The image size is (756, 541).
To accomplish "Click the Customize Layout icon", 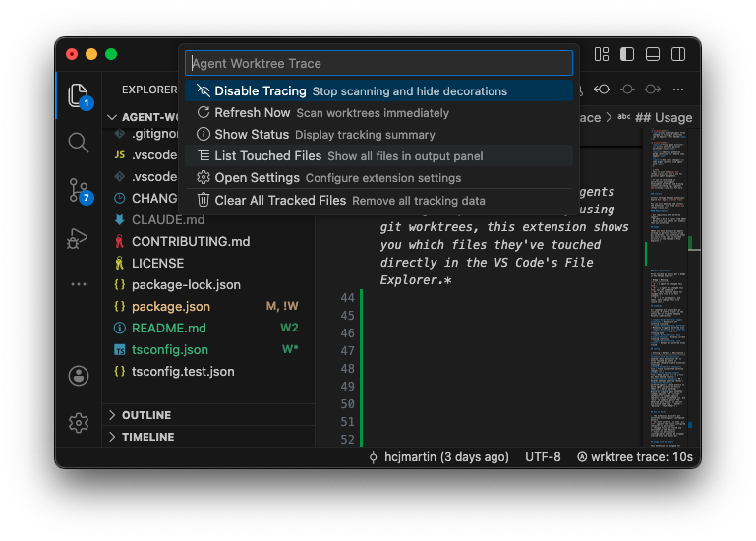I will [x=602, y=54].
